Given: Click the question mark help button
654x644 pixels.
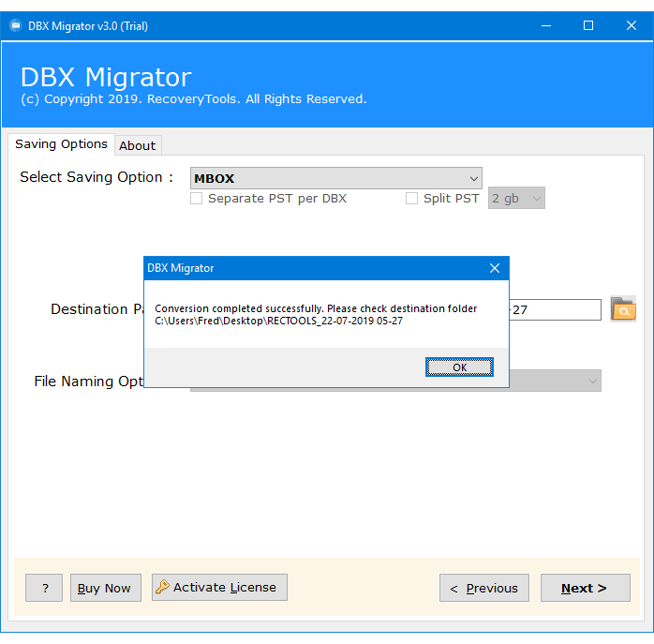Looking at the screenshot, I should (44, 588).
